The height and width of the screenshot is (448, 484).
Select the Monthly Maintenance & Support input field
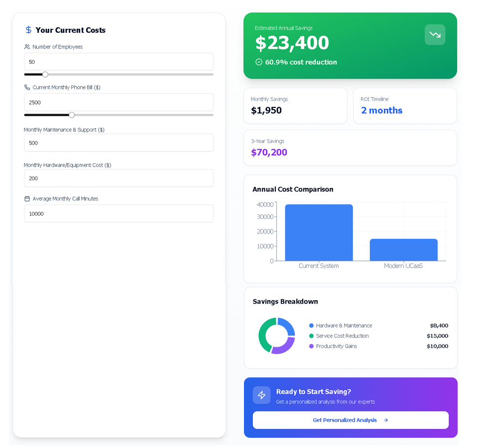(119, 143)
